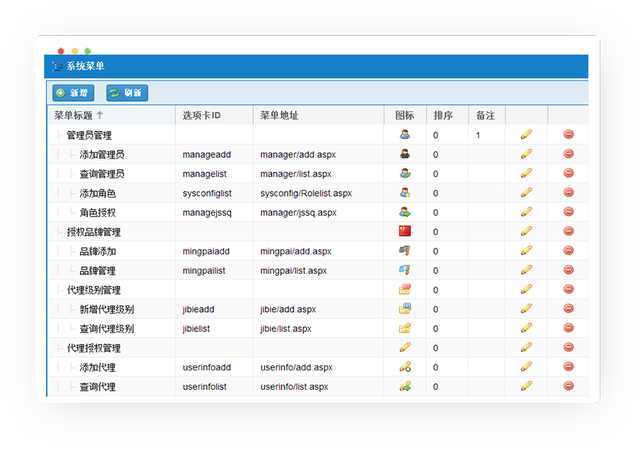
Task: Edit the 品牌添加 row with pencil icon
Action: click(527, 250)
